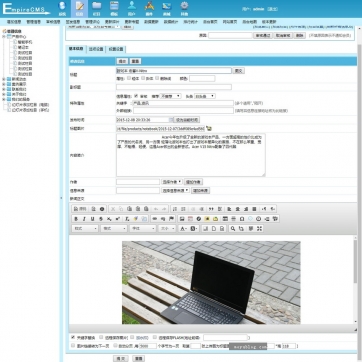Open the 版本更新 submenu item
The width and height of the screenshot is (362, 362).
269,22
